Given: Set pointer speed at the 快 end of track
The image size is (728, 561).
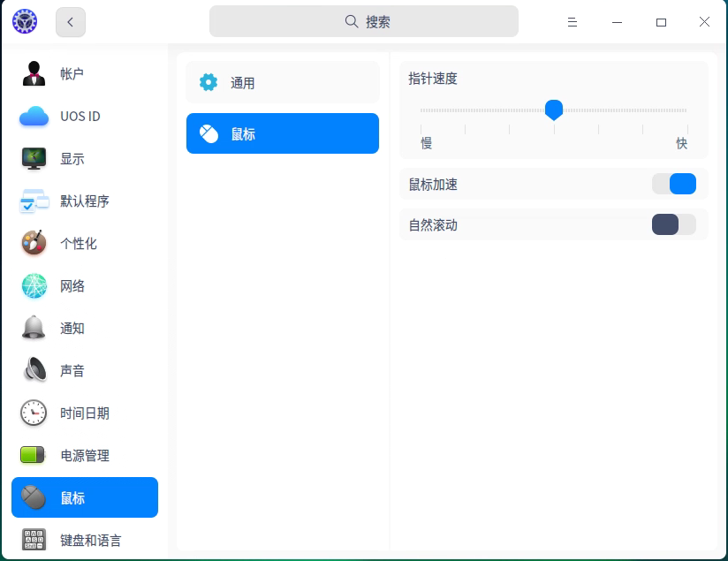Looking at the screenshot, I should [x=686, y=110].
